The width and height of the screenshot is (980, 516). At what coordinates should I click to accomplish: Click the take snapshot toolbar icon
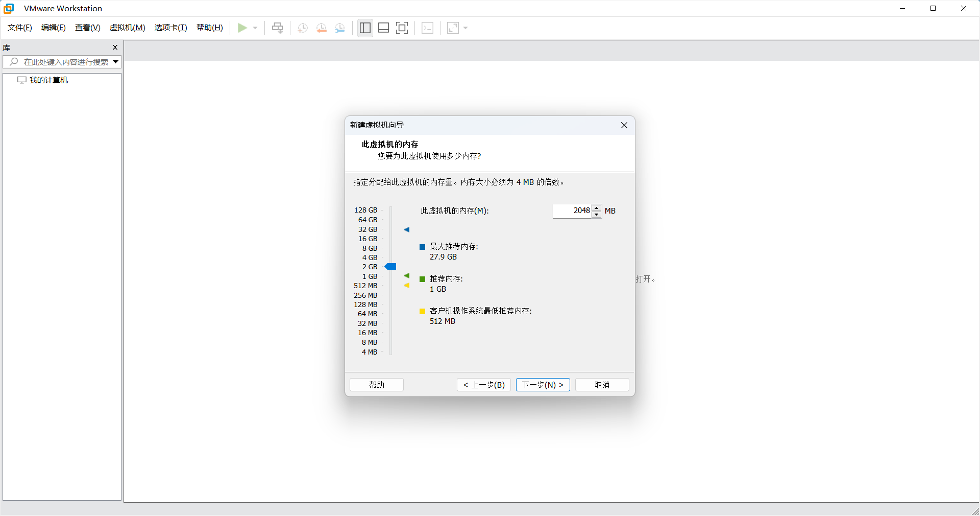pos(303,28)
